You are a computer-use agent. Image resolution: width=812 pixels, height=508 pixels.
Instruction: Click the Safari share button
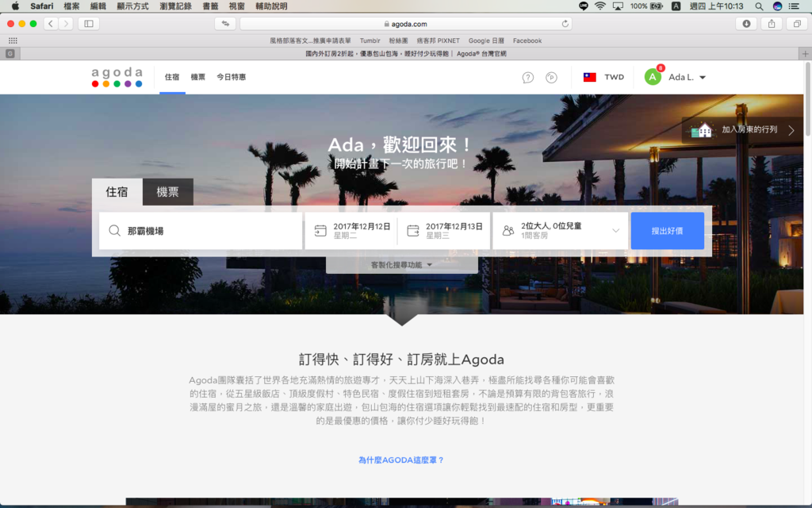[772, 23]
